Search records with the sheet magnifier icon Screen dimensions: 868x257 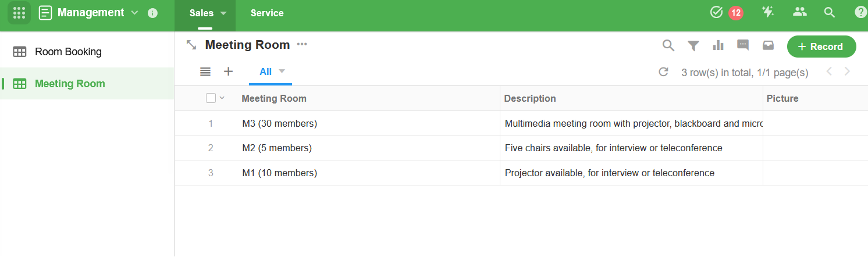point(668,45)
